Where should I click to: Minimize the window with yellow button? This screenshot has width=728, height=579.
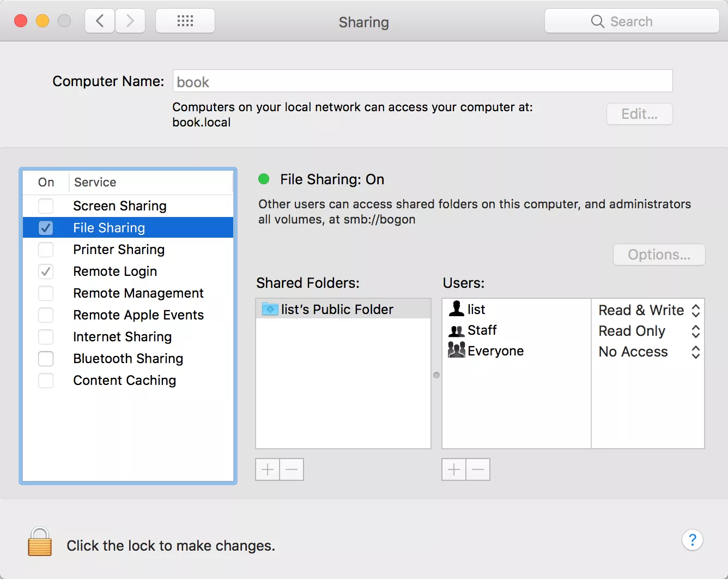pyautogui.click(x=43, y=21)
